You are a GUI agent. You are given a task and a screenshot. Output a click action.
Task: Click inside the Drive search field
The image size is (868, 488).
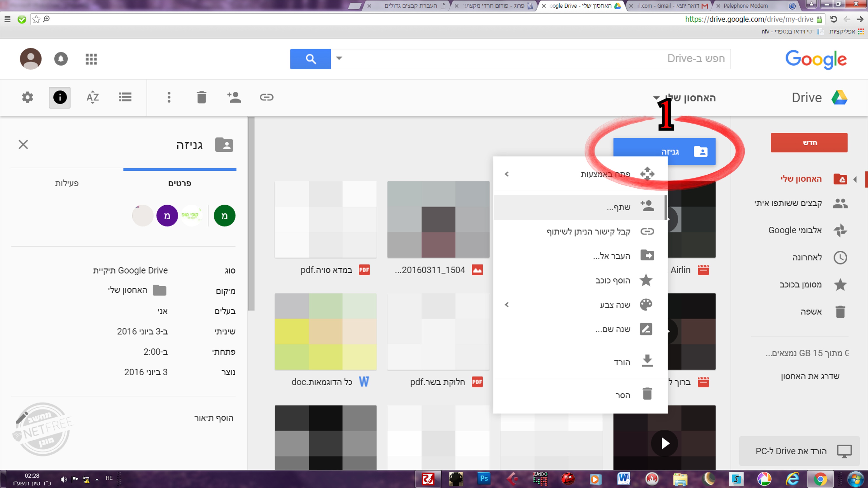[x=532, y=59]
